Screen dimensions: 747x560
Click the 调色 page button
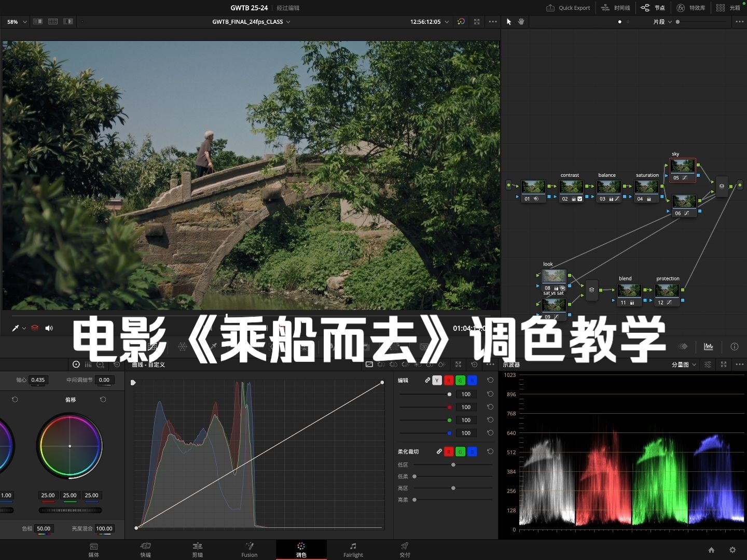coord(301,550)
